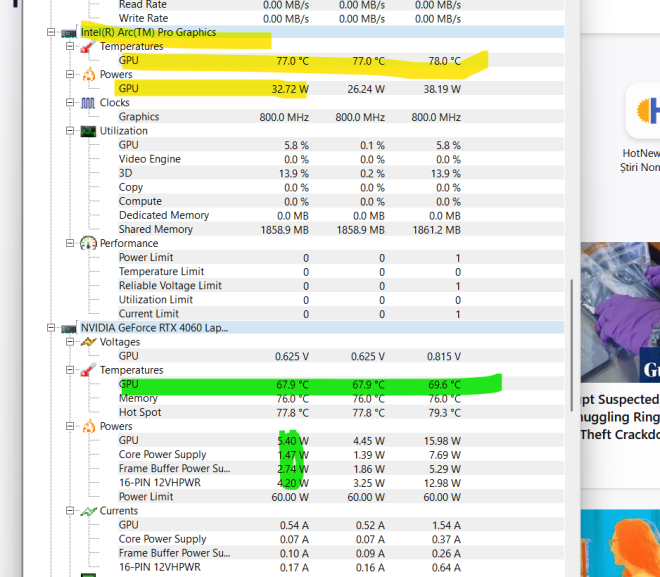Select the 16-PIN 12VHPWR power row
Image resolution: width=660 pixels, height=577 pixels.
162,482
